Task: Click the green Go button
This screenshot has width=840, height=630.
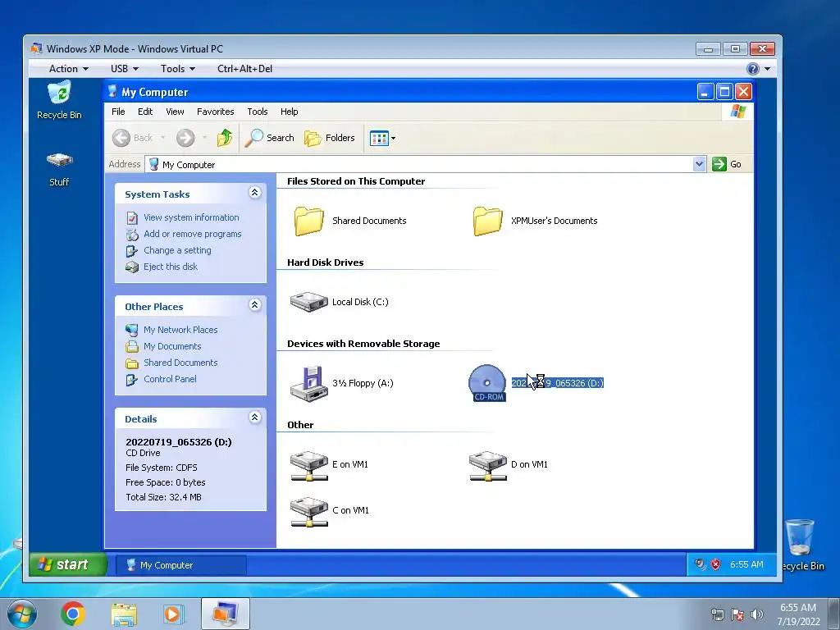Action: pyautogui.click(x=727, y=164)
